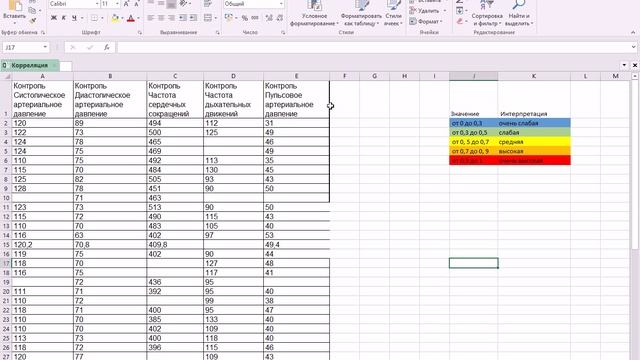
Task: Toggle italic К formatting
Action: pos(64,18)
